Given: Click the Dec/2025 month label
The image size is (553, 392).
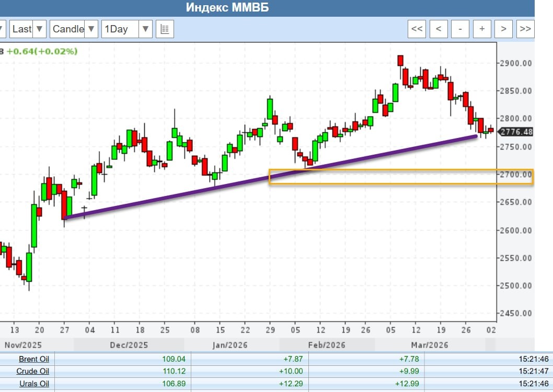Looking at the screenshot, I should [129, 345].
